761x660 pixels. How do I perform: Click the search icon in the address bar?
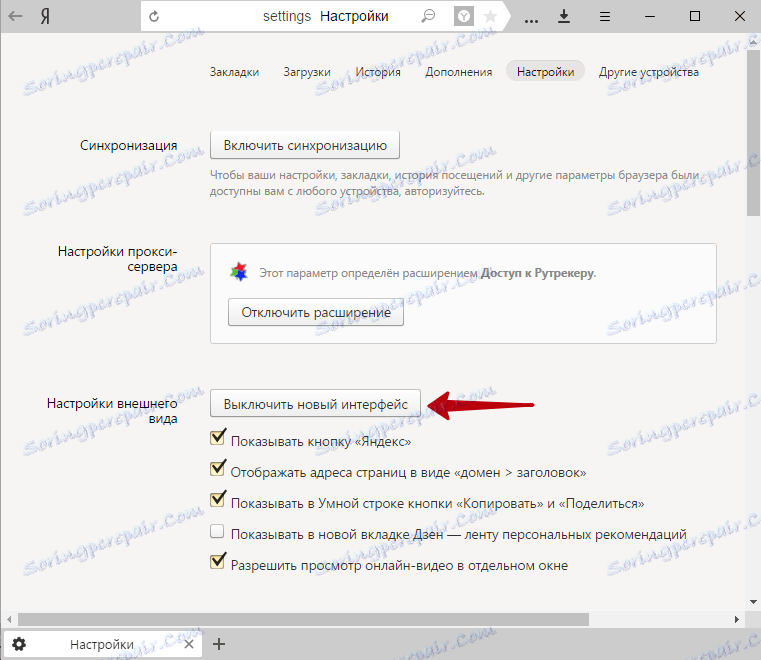(428, 16)
